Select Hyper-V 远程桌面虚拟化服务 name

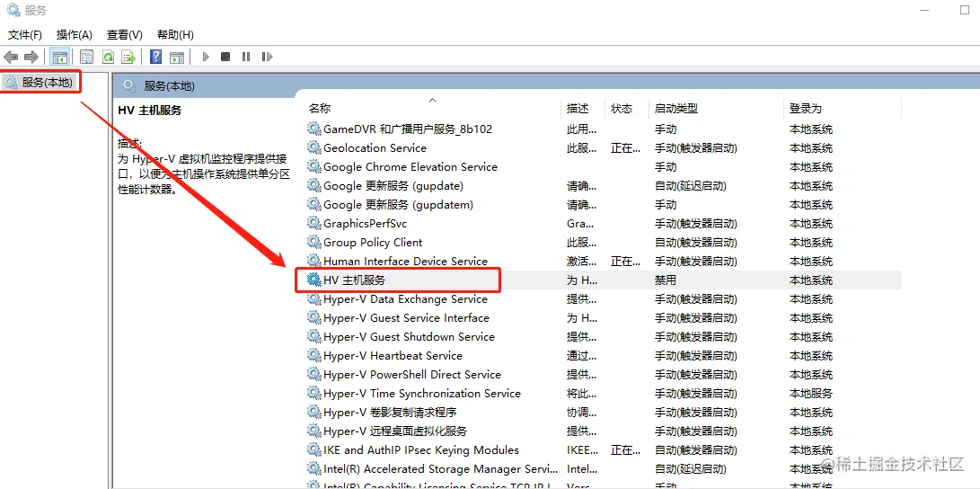tap(395, 431)
